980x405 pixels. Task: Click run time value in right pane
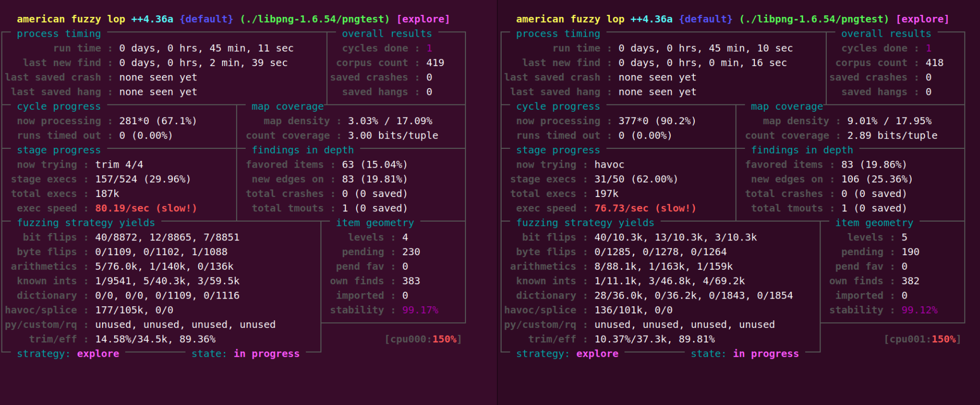click(x=705, y=48)
